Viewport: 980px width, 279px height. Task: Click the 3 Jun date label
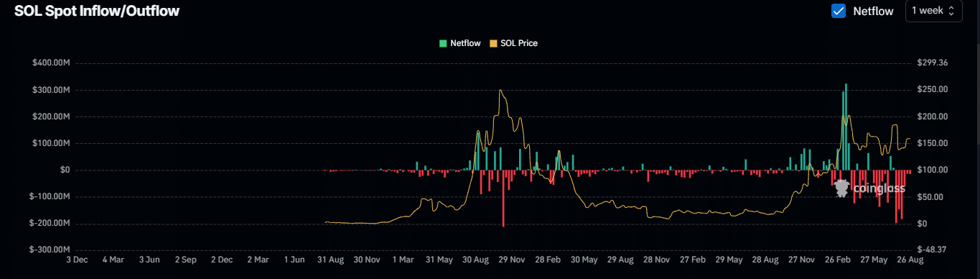(x=149, y=260)
